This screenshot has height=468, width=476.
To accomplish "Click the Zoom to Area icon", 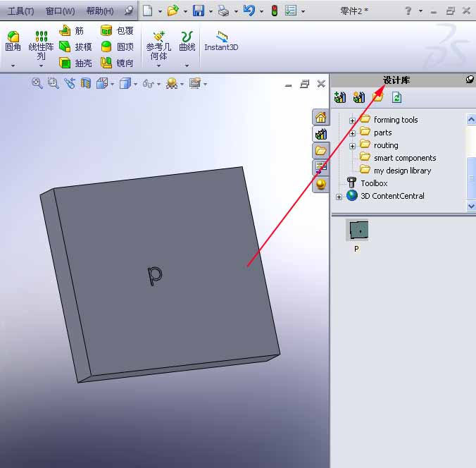I will click(x=53, y=83).
